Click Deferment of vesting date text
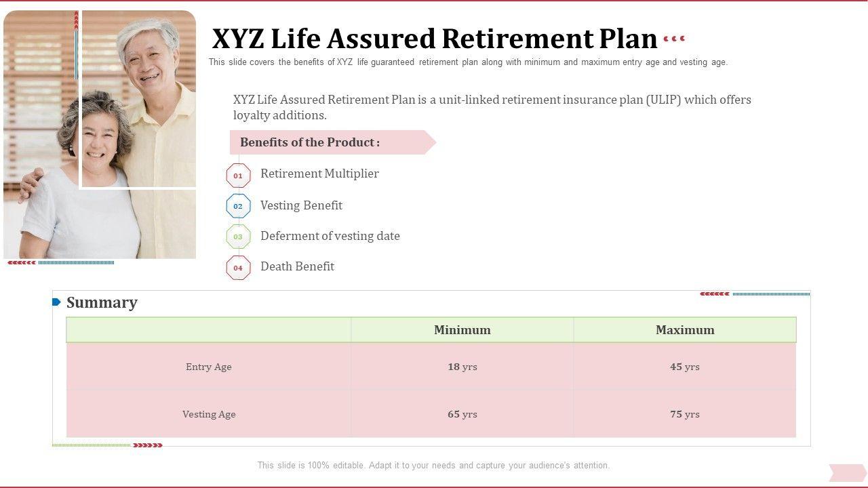 [x=330, y=236]
